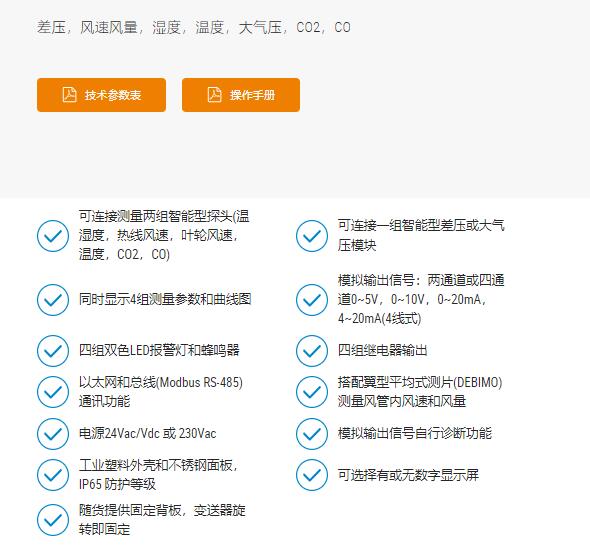Click checkmark beside 模拟输出信号：两通道或四通道

pyautogui.click(x=312, y=300)
